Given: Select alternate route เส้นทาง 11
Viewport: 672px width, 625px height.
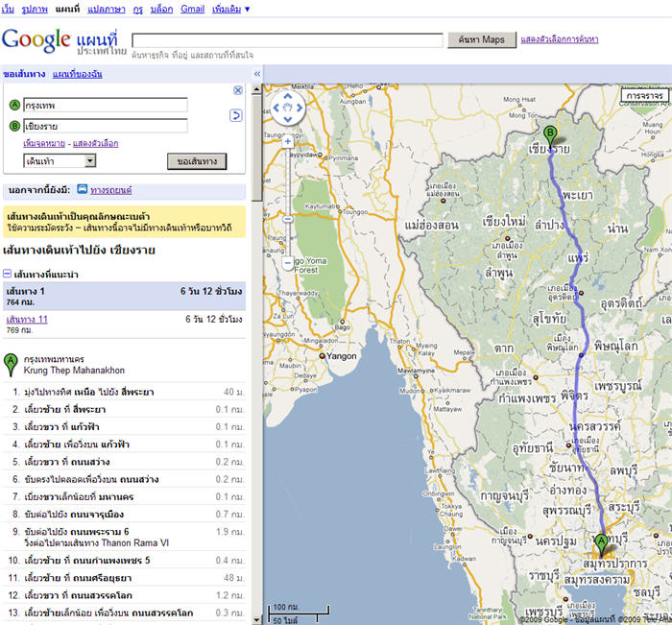Looking at the screenshot, I should (27, 319).
